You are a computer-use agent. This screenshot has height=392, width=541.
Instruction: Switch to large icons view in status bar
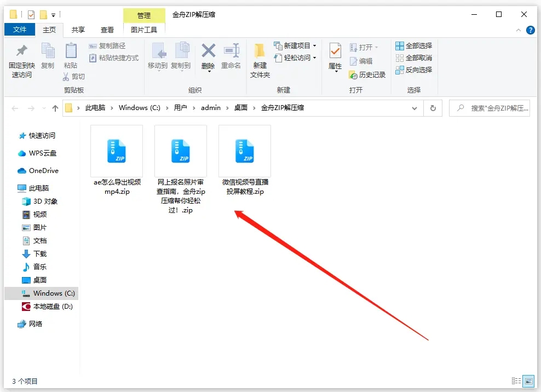(528, 381)
